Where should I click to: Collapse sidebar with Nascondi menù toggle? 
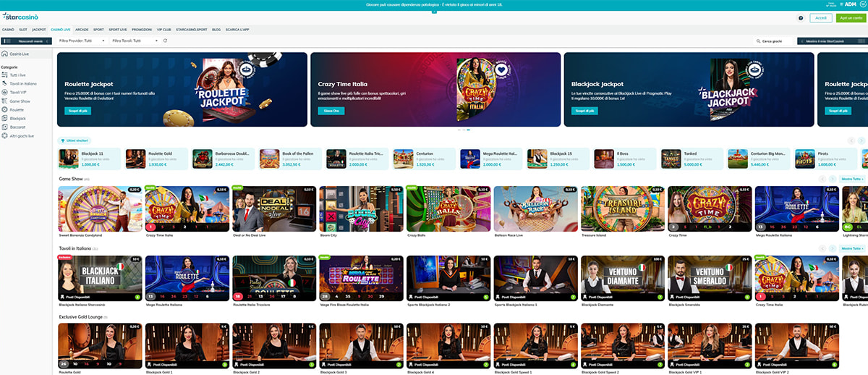coord(26,41)
